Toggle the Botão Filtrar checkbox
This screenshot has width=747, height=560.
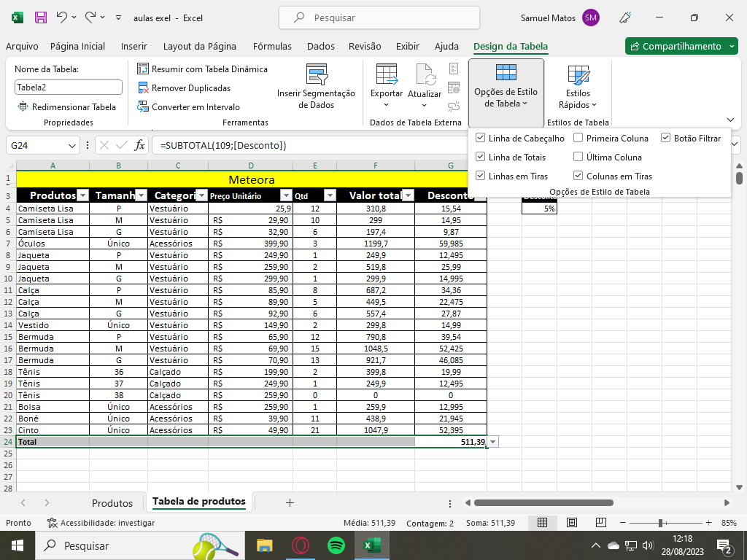point(666,138)
